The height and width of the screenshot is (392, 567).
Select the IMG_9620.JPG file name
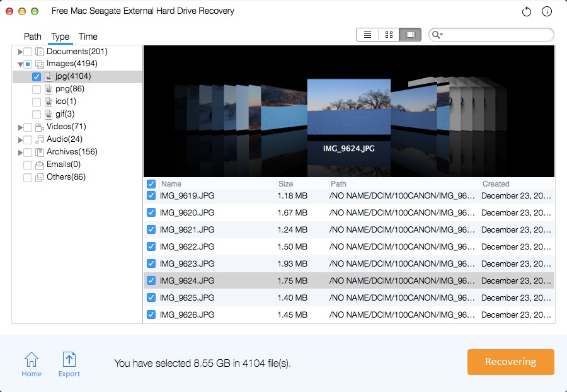coord(187,212)
